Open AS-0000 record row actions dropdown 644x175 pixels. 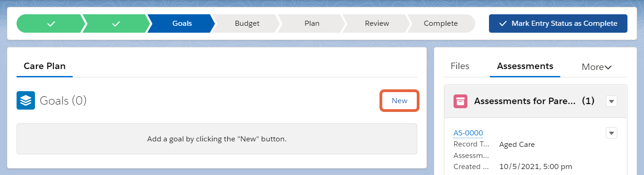pyautogui.click(x=611, y=133)
